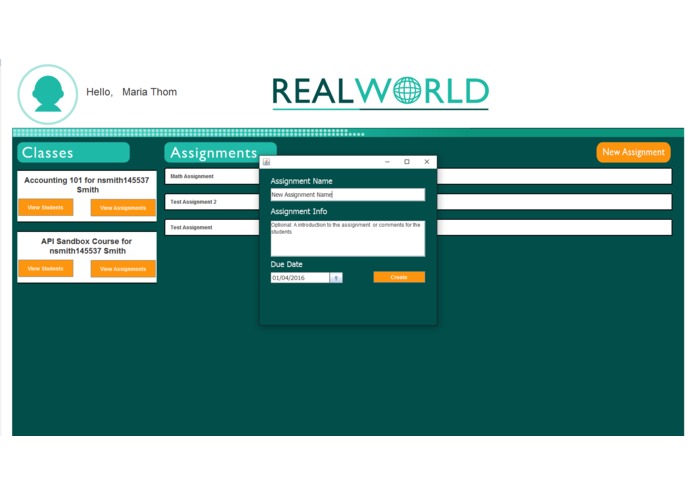Click the dialog window Java icon
The image size is (695, 494).
(x=266, y=162)
